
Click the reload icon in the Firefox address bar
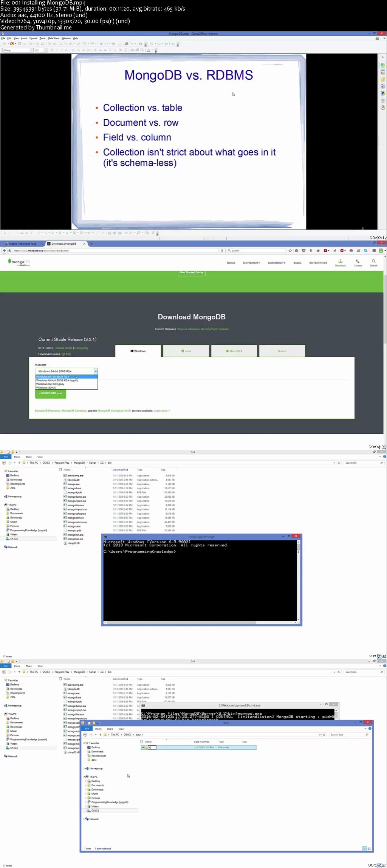click(x=222, y=251)
